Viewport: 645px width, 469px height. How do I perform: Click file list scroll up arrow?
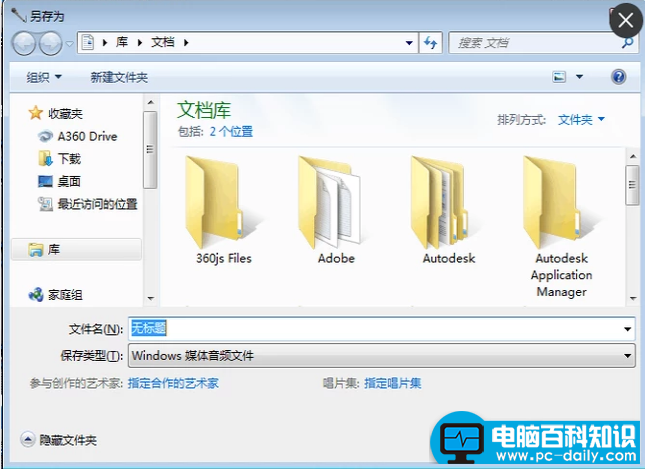(x=633, y=156)
